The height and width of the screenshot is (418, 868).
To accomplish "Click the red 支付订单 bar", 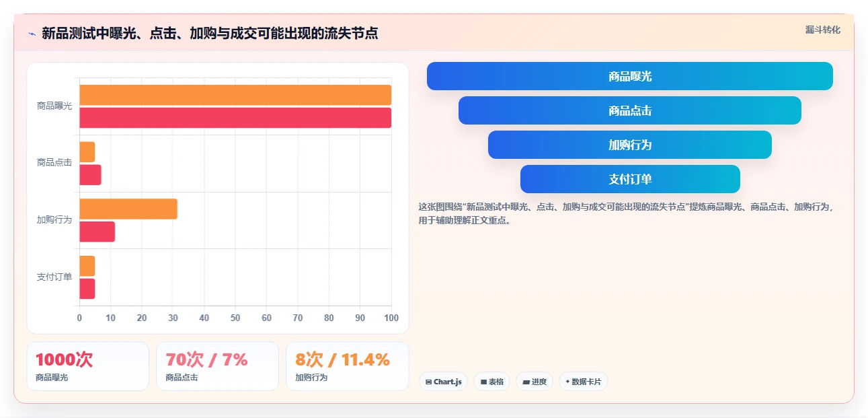I will tap(87, 289).
